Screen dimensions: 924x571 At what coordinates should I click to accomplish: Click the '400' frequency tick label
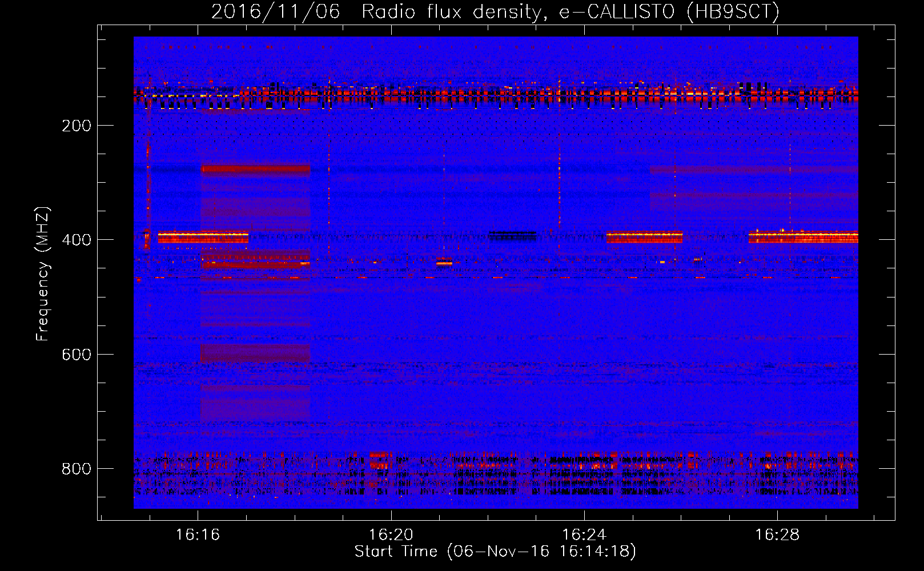(77, 240)
